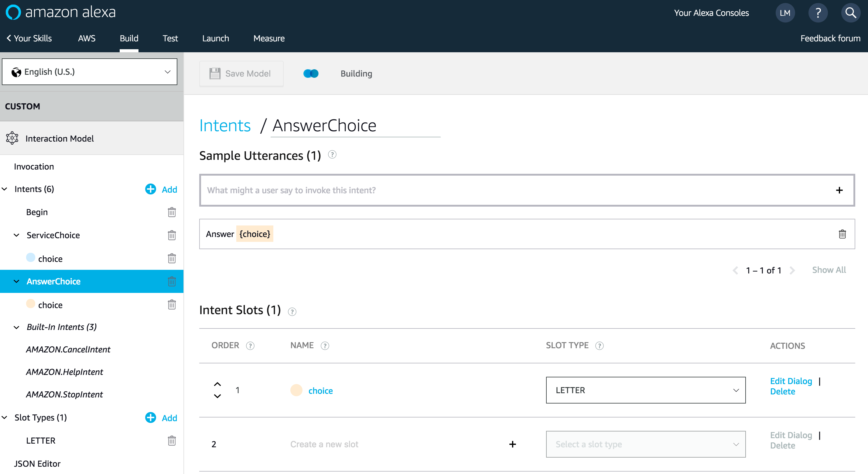Delete the choice slot under AnswerChoice

coord(172,304)
